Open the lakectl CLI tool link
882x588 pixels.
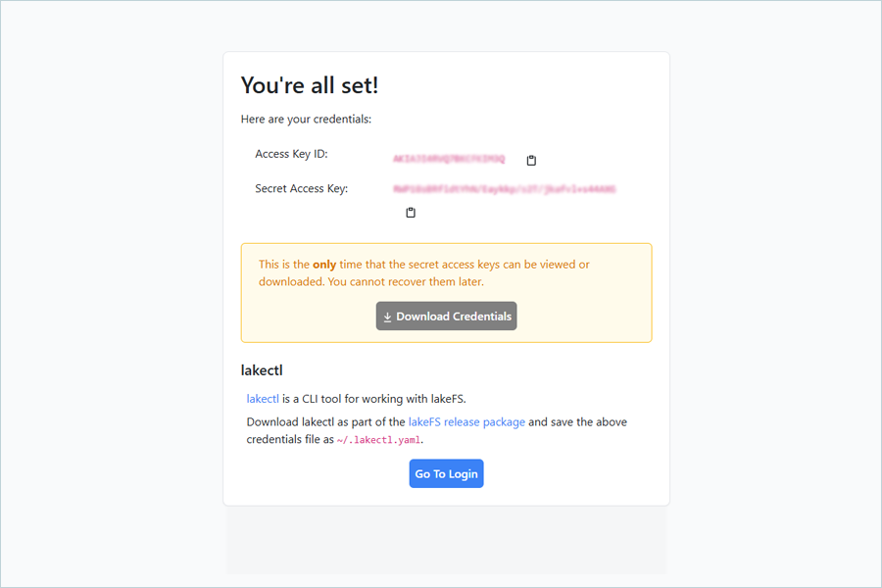(263, 398)
